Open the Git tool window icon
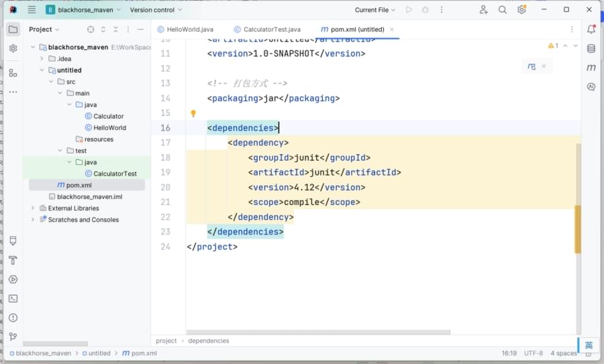The width and height of the screenshot is (604, 364). (x=13, y=337)
